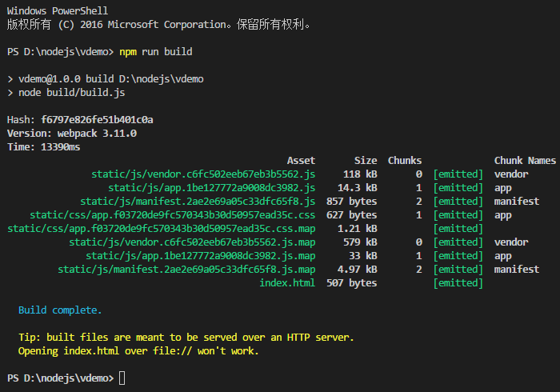Click the index.html asset entry
560x392 pixels.
pos(287,282)
